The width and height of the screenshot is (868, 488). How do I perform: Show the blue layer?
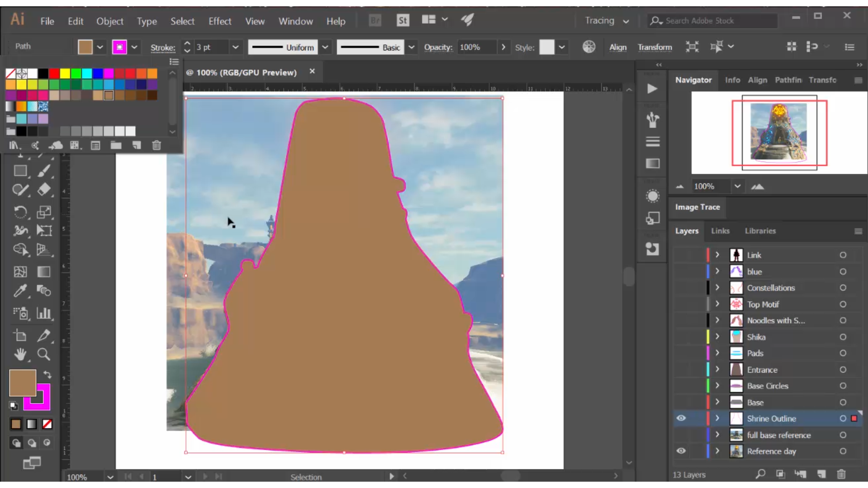pyautogui.click(x=681, y=272)
